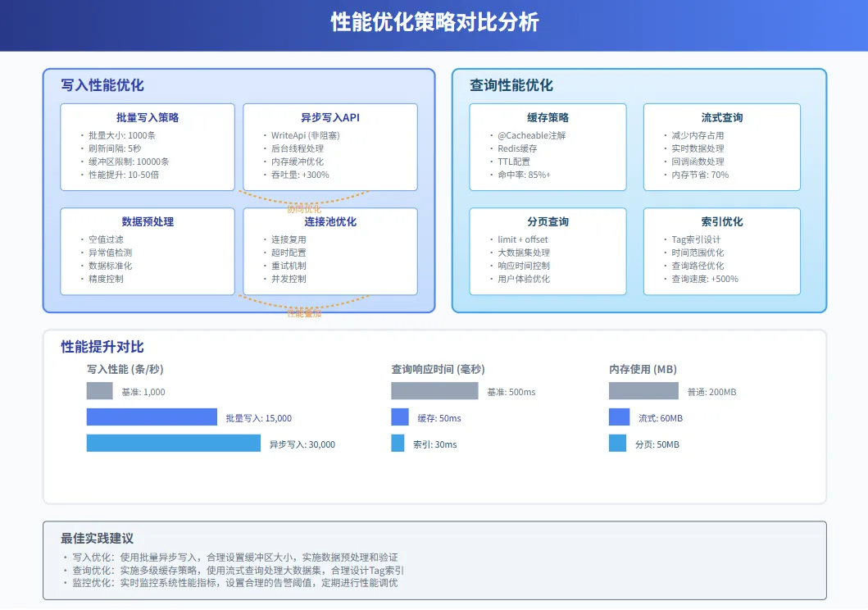Click the 查询性能优化 section heading
This screenshot has height=610, width=868.
(x=511, y=85)
